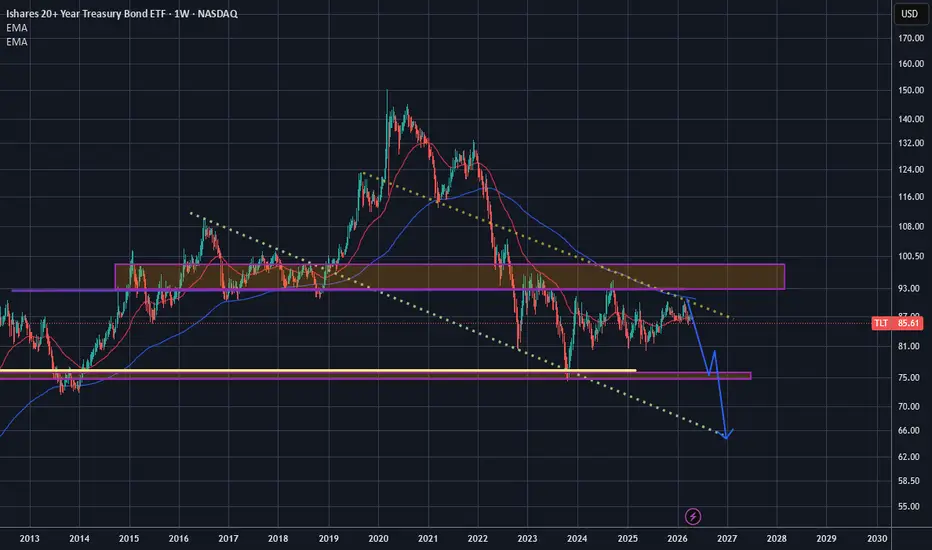Viewport: 932px width, 550px height.
Task: Click the 58.50 price scale value
Action: 911,481
